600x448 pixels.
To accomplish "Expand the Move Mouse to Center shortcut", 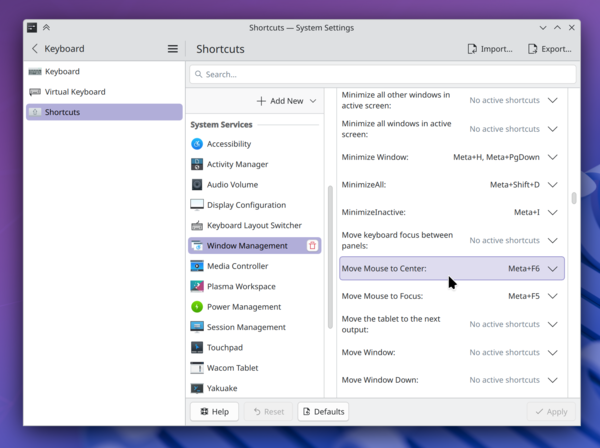I will pyautogui.click(x=553, y=268).
